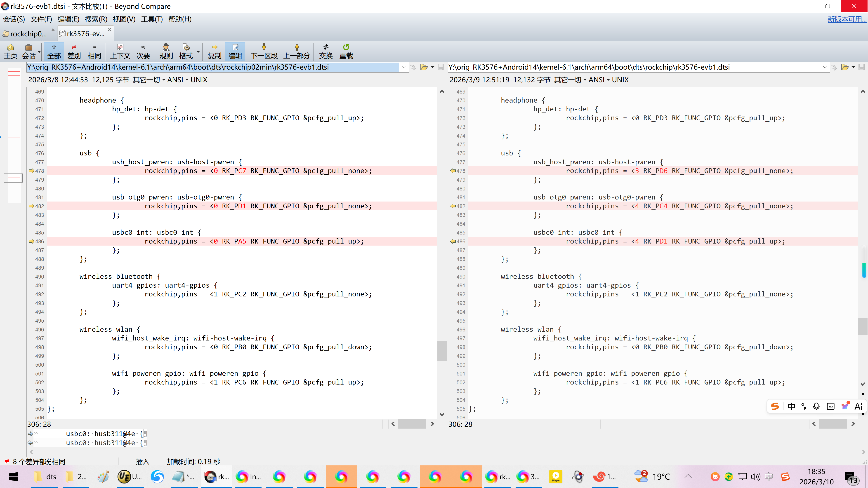The width and height of the screenshot is (868, 488).
Task: Switch to the rockchip0... session tab
Action: (x=28, y=34)
